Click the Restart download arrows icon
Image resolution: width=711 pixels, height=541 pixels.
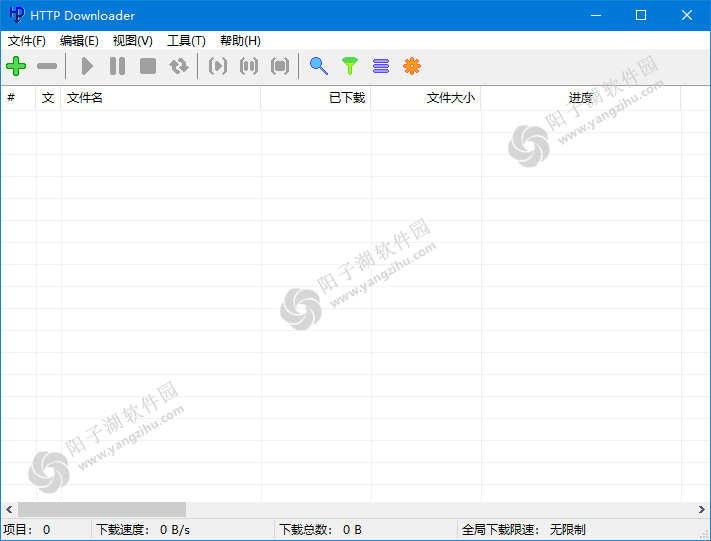click(179, 66)
